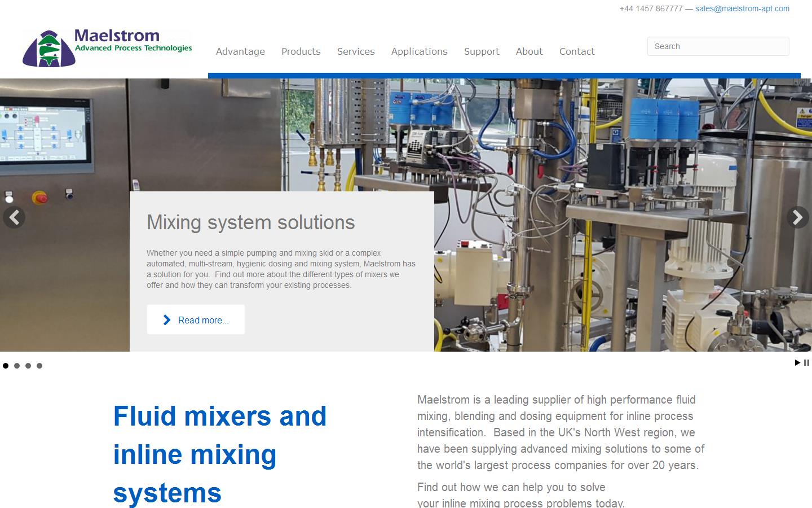Open the sales@maelstrom-apt.com email link
This screenshot has width=812, height=508.
742,8
